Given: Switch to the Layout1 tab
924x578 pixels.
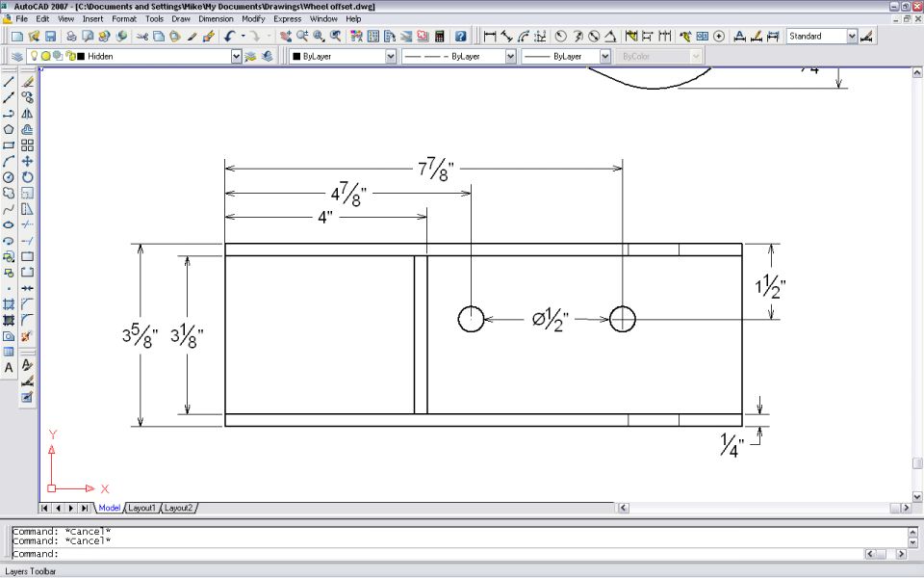Looking at the screenshot, I should tap(141, 508).
